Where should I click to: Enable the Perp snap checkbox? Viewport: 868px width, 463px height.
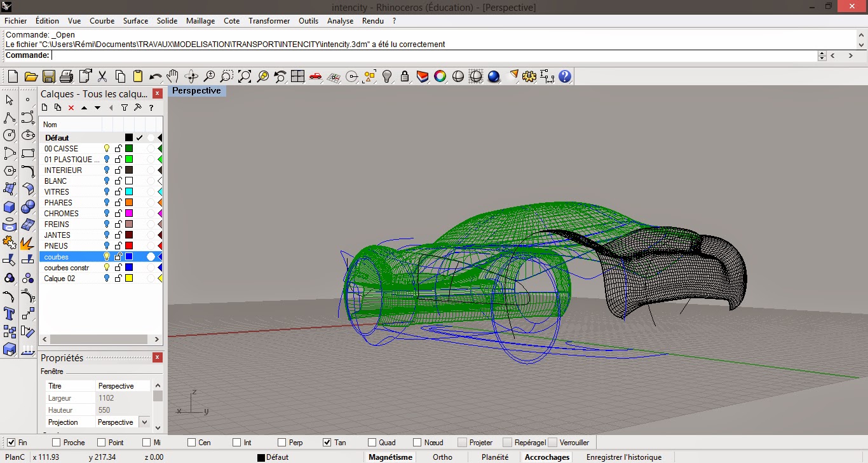click(282, 443)
